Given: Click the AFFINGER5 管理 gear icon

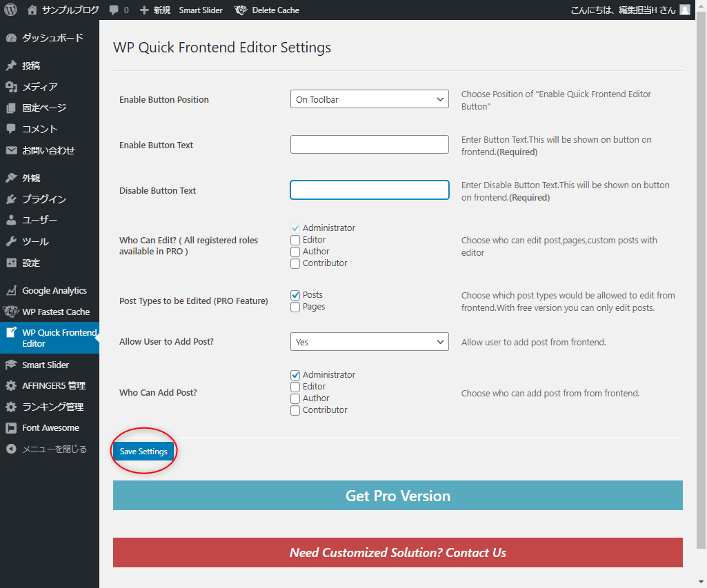Looking at the screenshot, I should (11, 386).
